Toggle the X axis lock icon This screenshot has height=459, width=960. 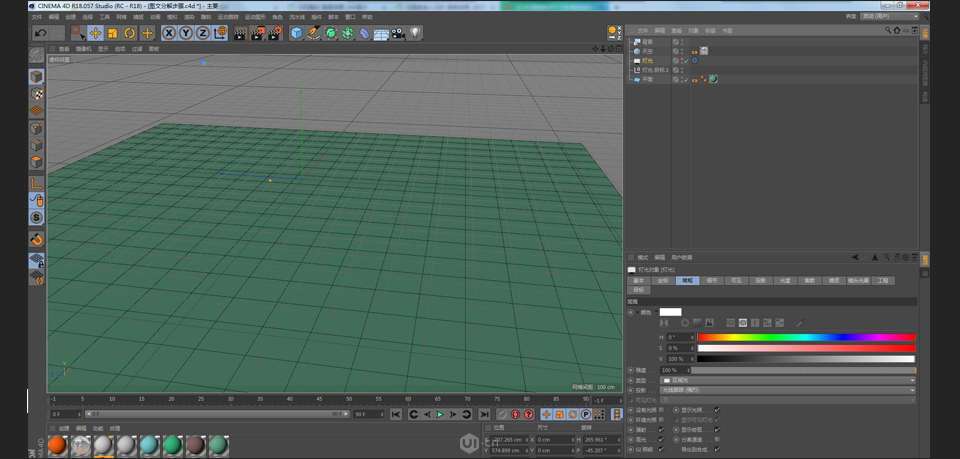(169, 33)
